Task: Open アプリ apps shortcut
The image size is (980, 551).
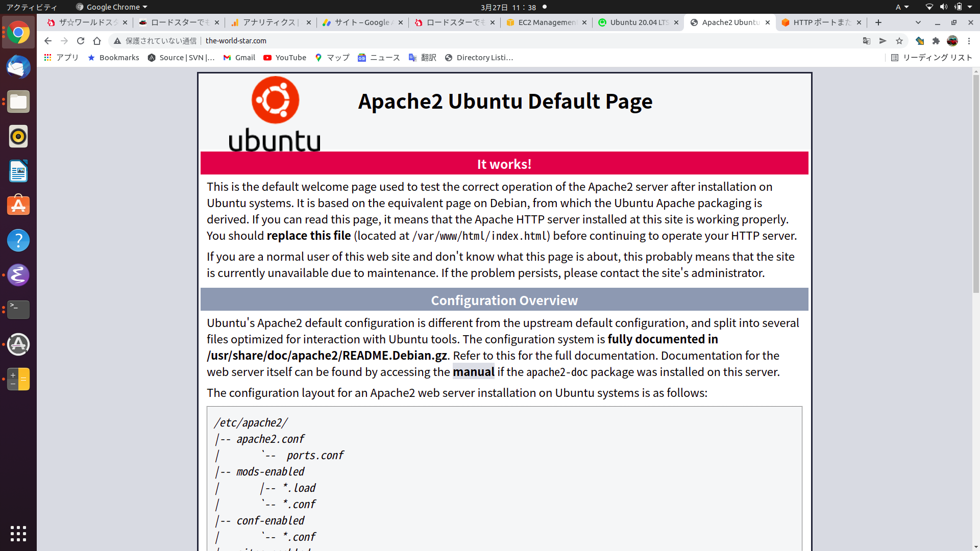Action: [x=61, y=58]
